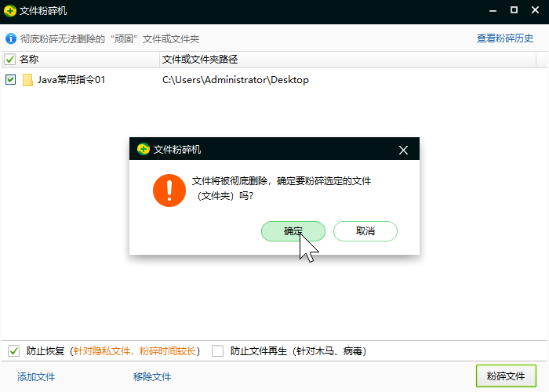
Task: Click the main window's green plus logo
Action: (10, 11)
